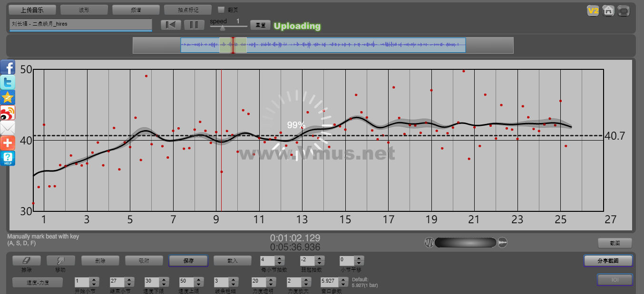Open the Weibo share icon
Viewport: 644px width, 294px height.
[8, 113]
